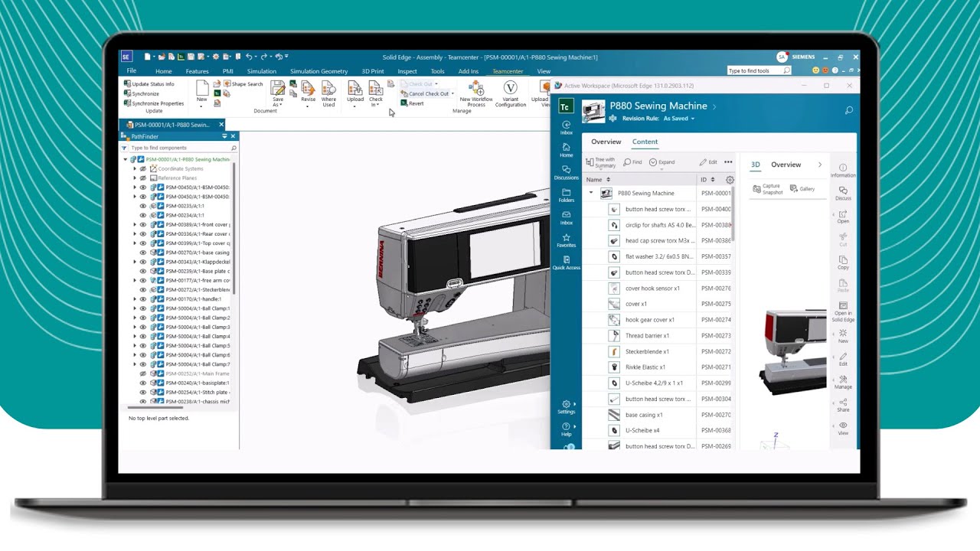Screen dimensions: 980x551
Task: Show hidden Coordinate Systems in PathFinder
Action: (142, 168)
